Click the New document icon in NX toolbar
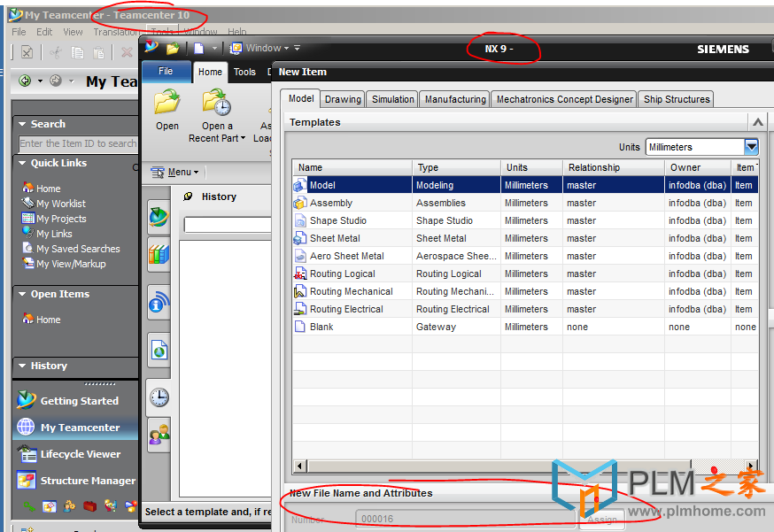 (199, 49)
